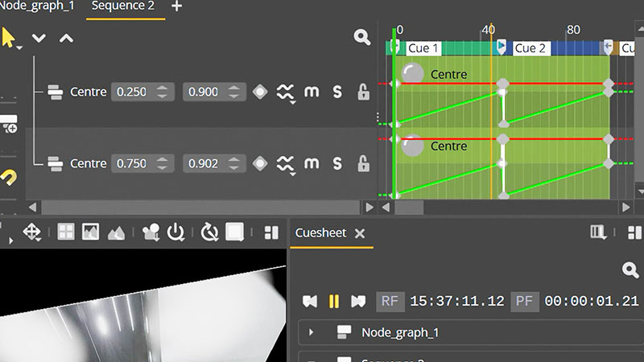Click the power icon in viewer toolbar
Screen dimensions: 644x362
click(x=175, y=232)
